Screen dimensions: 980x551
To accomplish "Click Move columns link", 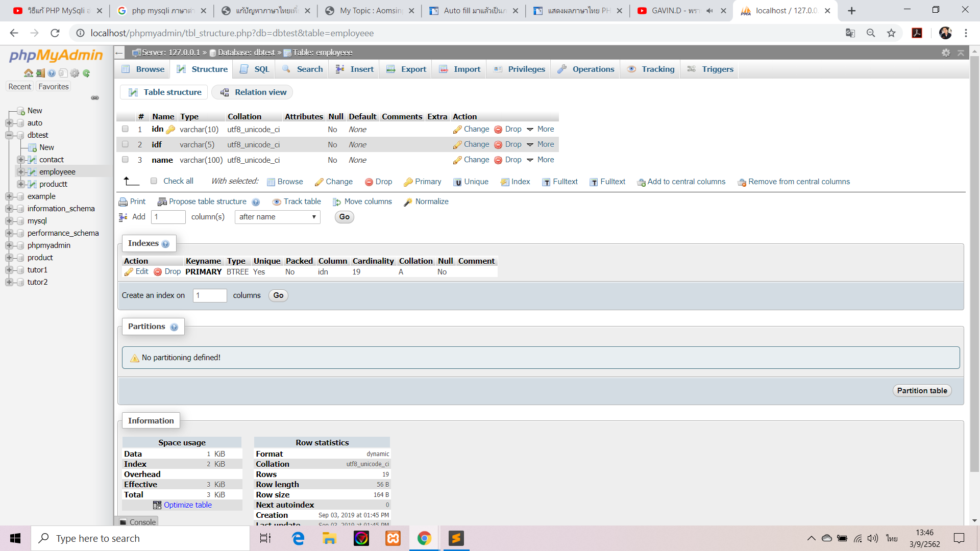I will tap(362, 202).
